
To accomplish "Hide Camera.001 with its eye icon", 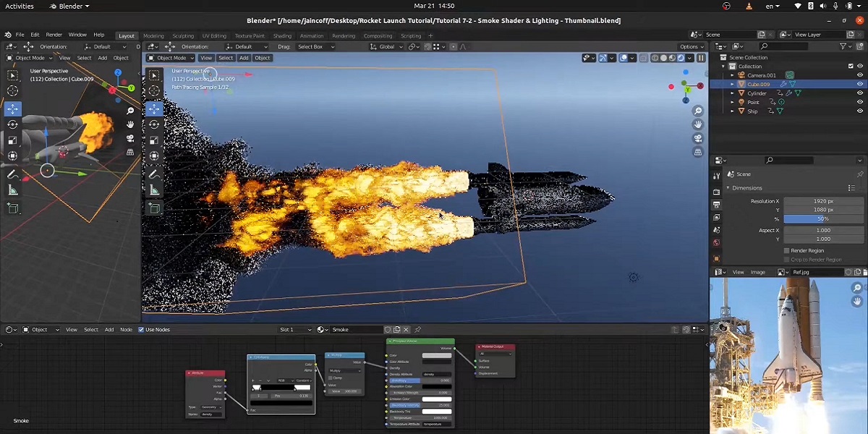I will tap(860, 75).
